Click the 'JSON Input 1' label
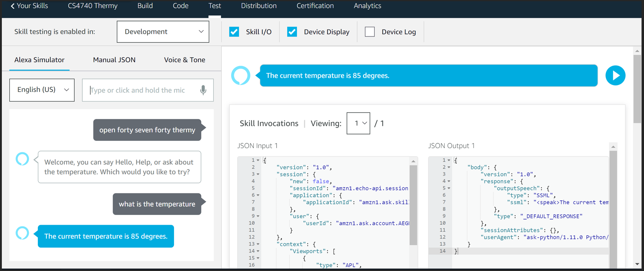 tap(257, 146)
